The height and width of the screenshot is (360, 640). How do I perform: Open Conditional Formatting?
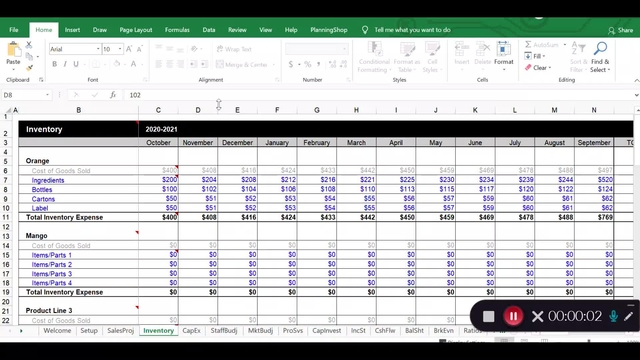coord(374,57)
